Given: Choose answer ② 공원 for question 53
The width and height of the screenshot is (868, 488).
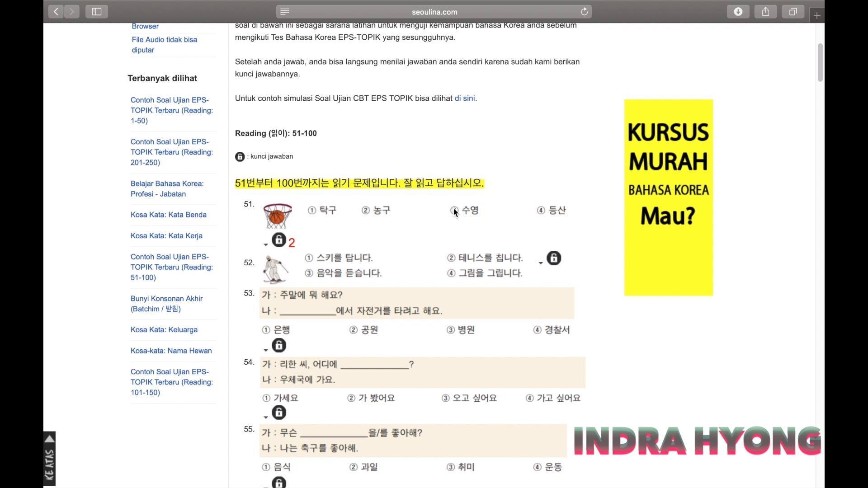Looking at the screenshot, I should (x=364, y=330).
